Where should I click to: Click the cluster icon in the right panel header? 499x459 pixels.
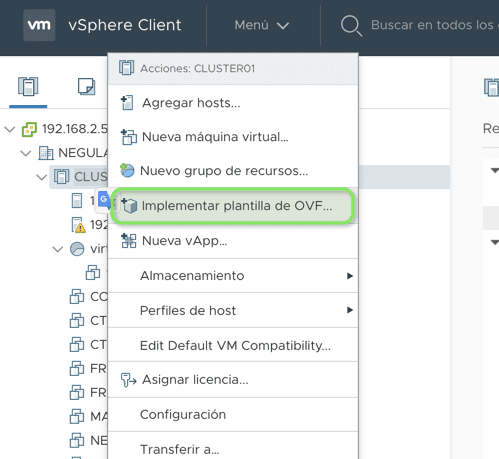click(x=492, y=87)
